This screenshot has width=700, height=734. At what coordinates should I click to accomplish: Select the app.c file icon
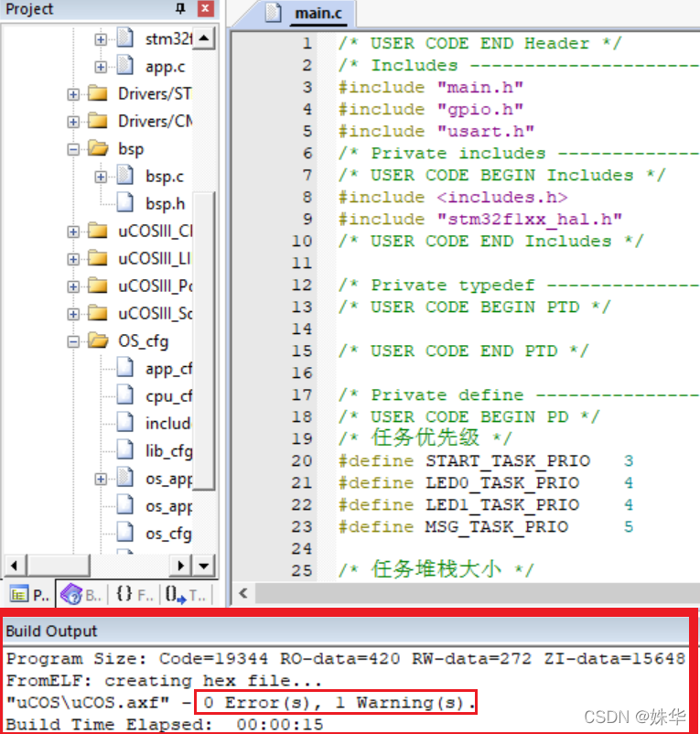coord(125,65)
